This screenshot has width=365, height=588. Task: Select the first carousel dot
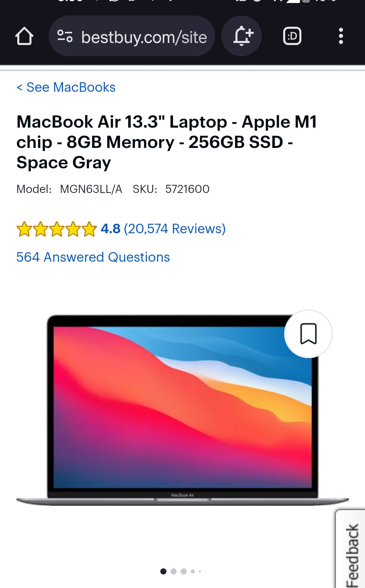coord(163,571)
